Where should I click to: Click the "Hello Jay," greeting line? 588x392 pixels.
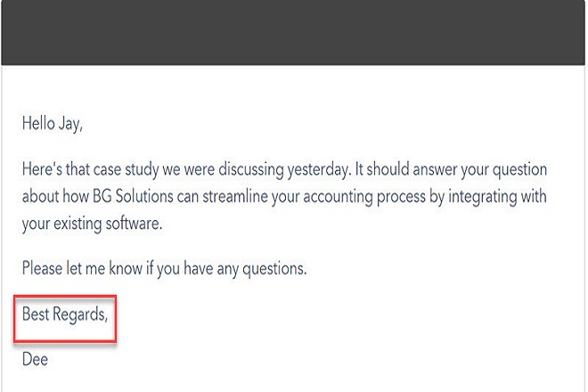click(x=53, y=124)
